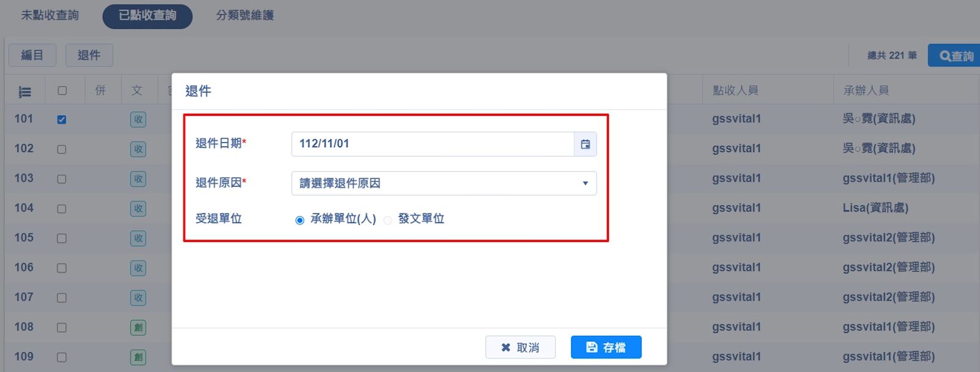Click the 承辦人員 column header

click(866, 91)
